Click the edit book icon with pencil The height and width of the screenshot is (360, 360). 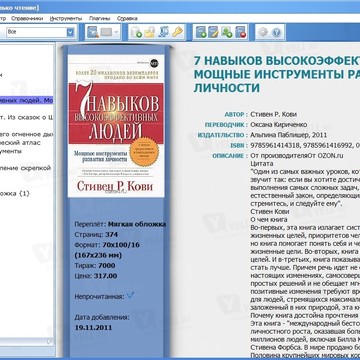pos(213,32)
